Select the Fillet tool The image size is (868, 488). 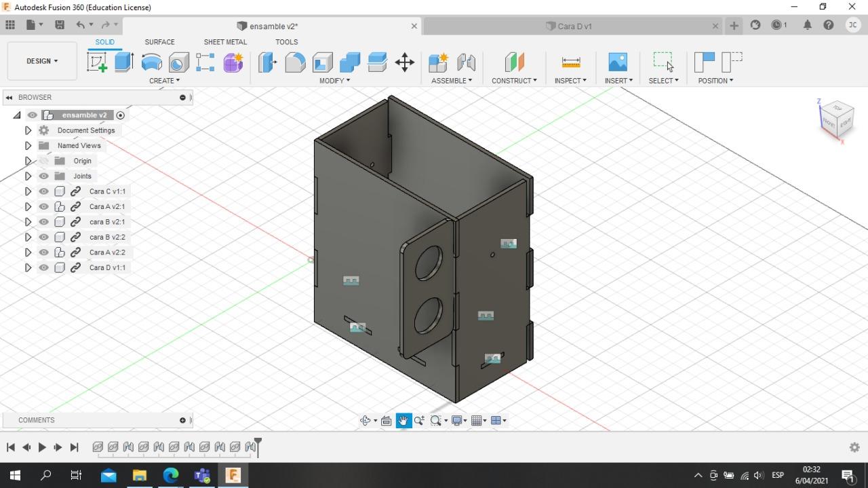295,62
